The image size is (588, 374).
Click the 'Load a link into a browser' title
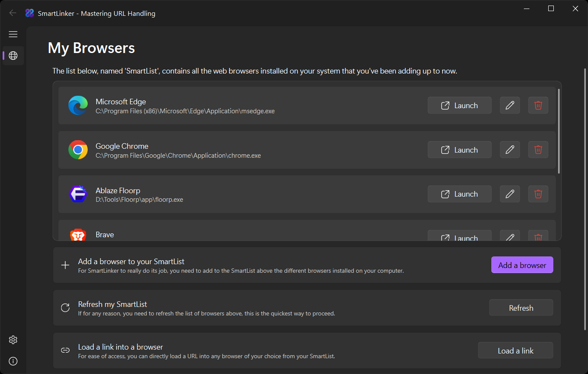(x=121, y=347)
